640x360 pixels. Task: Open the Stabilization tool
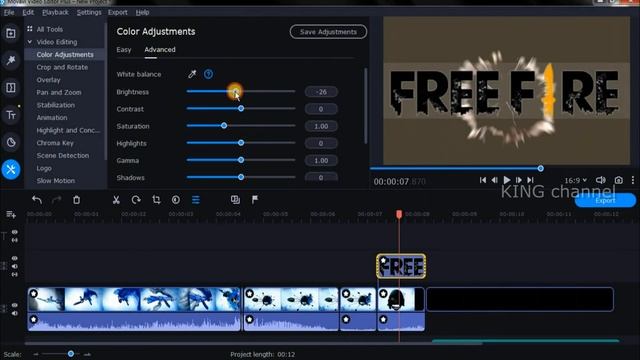pyautogui.click(x=56, y=105)
